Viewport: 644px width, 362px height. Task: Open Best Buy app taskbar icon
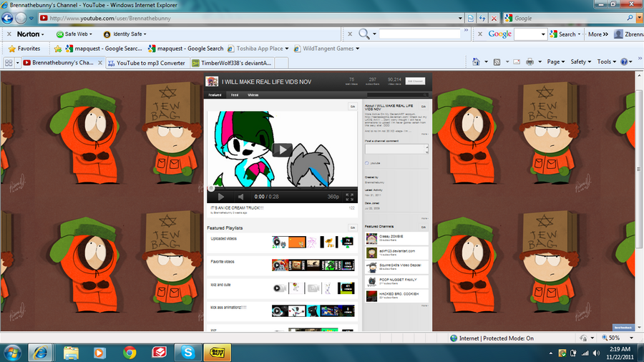tap(218, 353)
